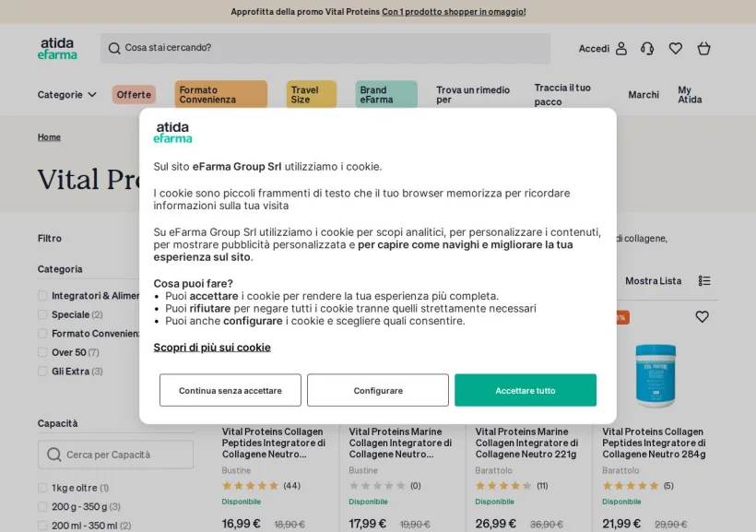Open star rating with 0 reviews
The image size is (756, 532).
coord(377,486)
